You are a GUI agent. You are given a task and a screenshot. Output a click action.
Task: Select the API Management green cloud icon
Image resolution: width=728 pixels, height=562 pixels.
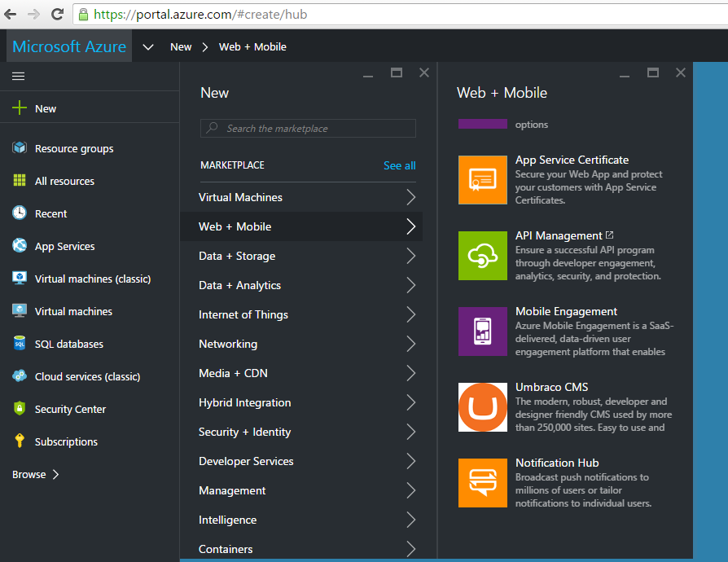[483, 256]
